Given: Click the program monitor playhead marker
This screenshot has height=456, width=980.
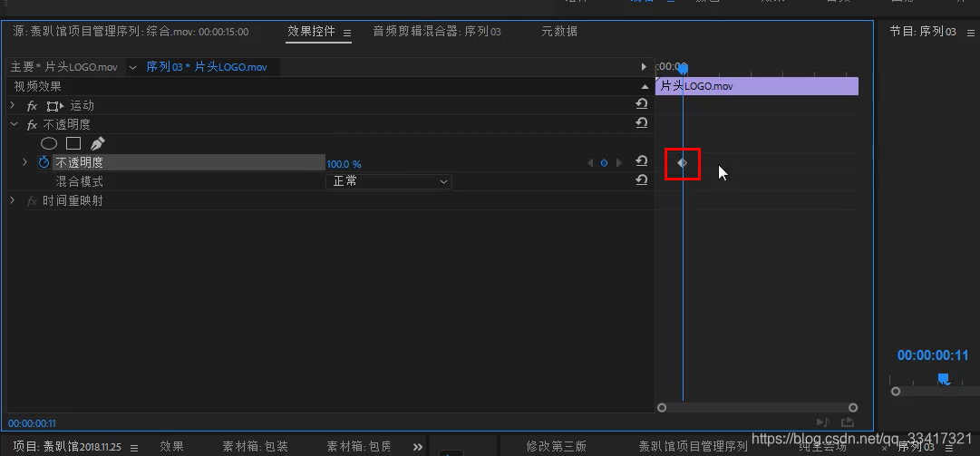Looking at the screenshot, I should click(x=944, y=379).
